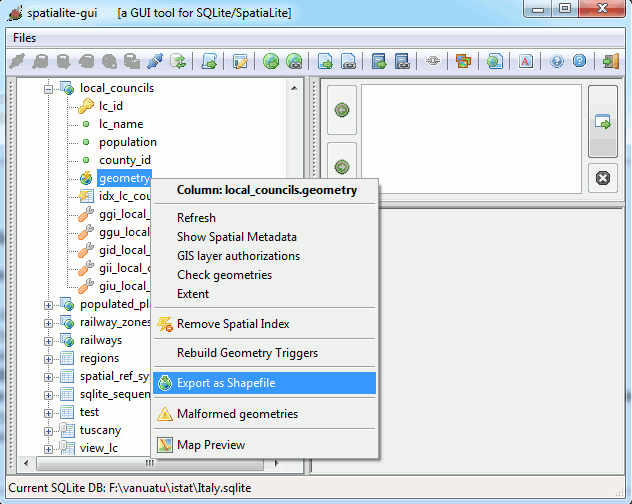Choose Malformed geometries entry
Viewport: 632px width, 504px height.
[264, 414]
